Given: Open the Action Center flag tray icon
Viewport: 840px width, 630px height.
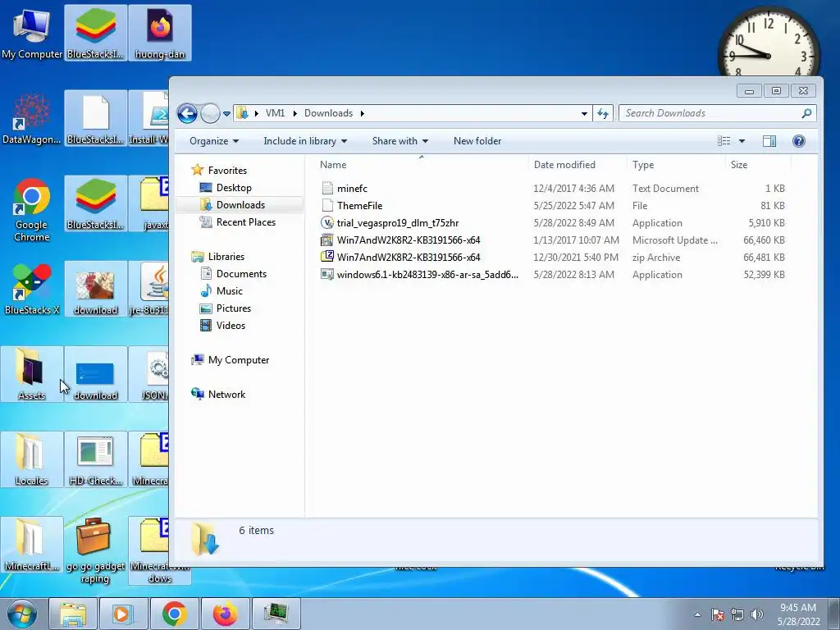Looking at the screenshot, I should tap(718, 614).
